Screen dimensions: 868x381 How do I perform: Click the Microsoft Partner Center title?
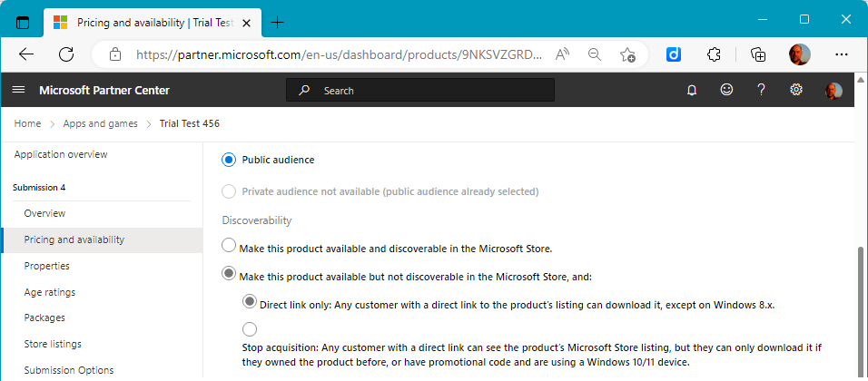click(104, 90)
